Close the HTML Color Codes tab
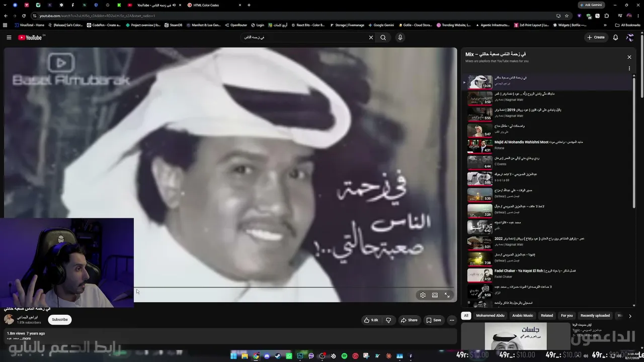The height and width of the screenshot is (362, 644). (x=240, y=5)
